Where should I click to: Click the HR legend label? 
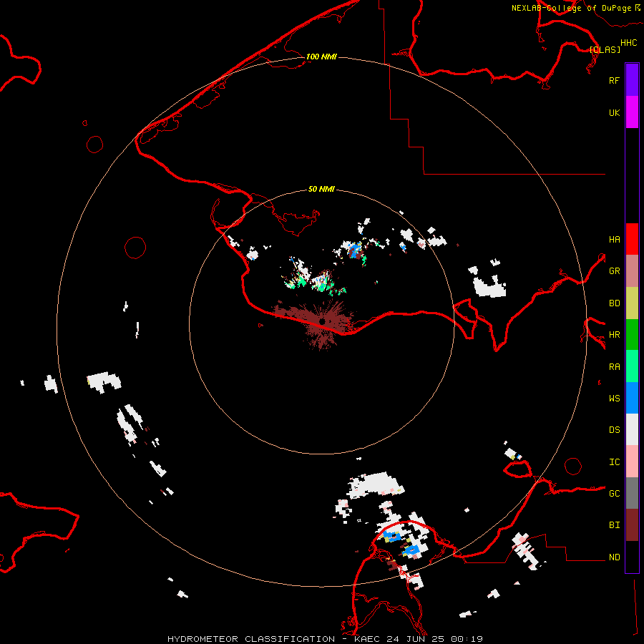(x=614, y=335)
